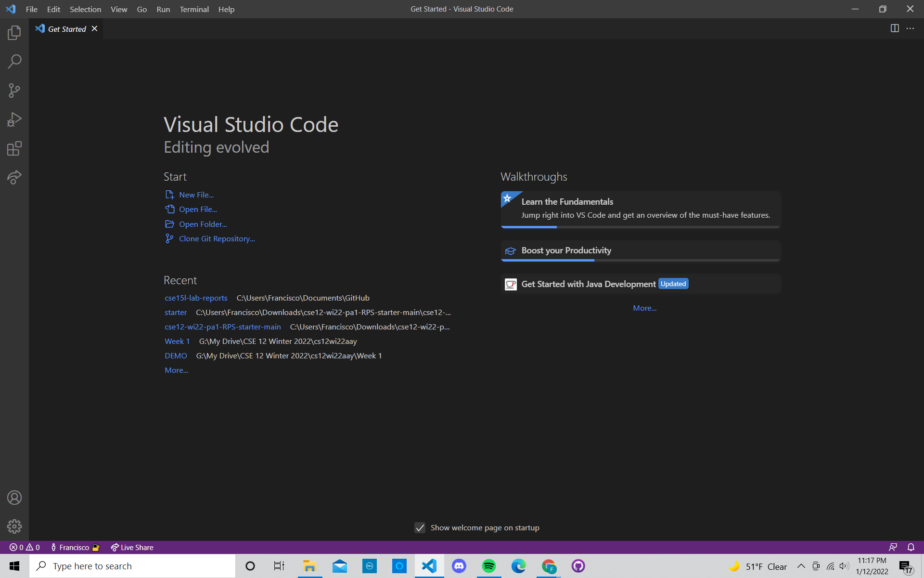Image resolution: width=924 pixels, height=578 pixels.
Task: Open recent folder starter
Action: (176, 312)
